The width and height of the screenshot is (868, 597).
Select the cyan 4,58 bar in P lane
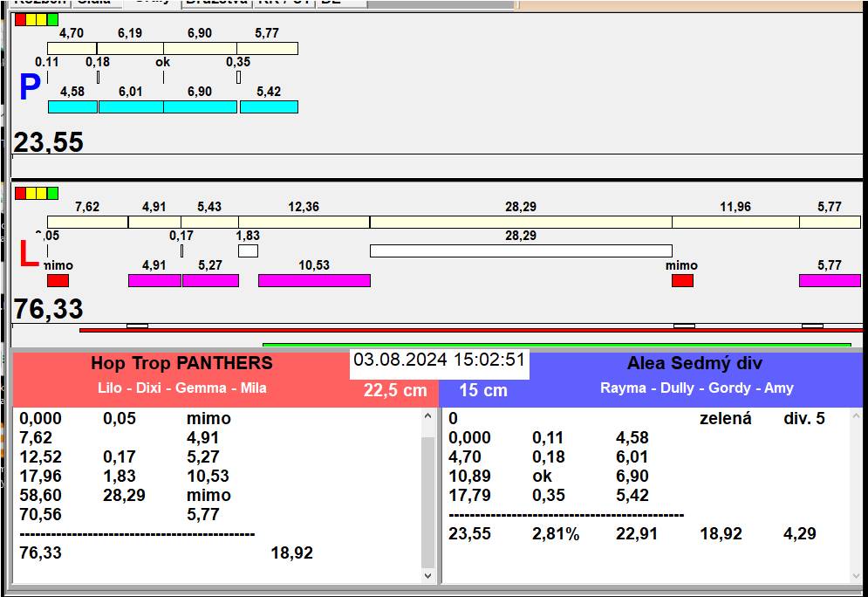tap(72, 106)
